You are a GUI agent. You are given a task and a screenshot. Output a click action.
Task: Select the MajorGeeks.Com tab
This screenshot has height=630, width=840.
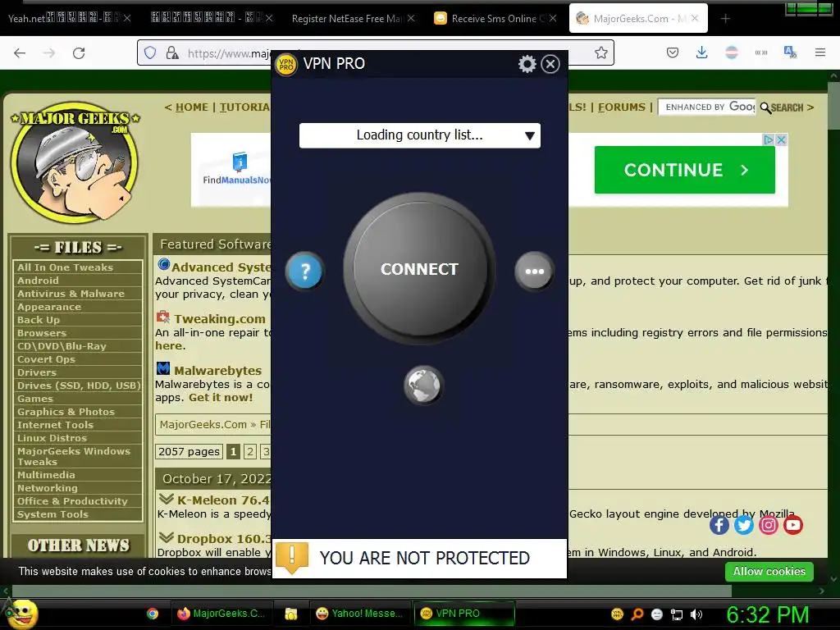point(637,19)
